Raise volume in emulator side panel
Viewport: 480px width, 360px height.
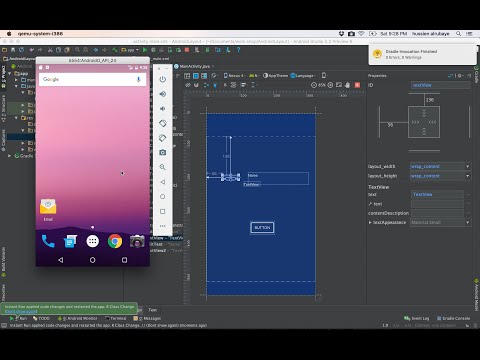[x=163, y=94]
